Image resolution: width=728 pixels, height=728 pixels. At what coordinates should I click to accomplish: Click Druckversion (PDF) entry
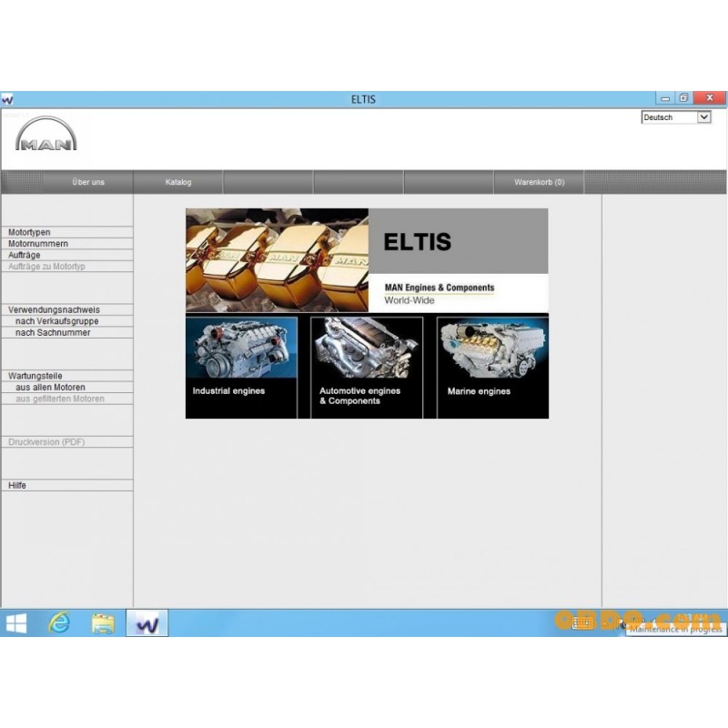[x=66, y=442]
